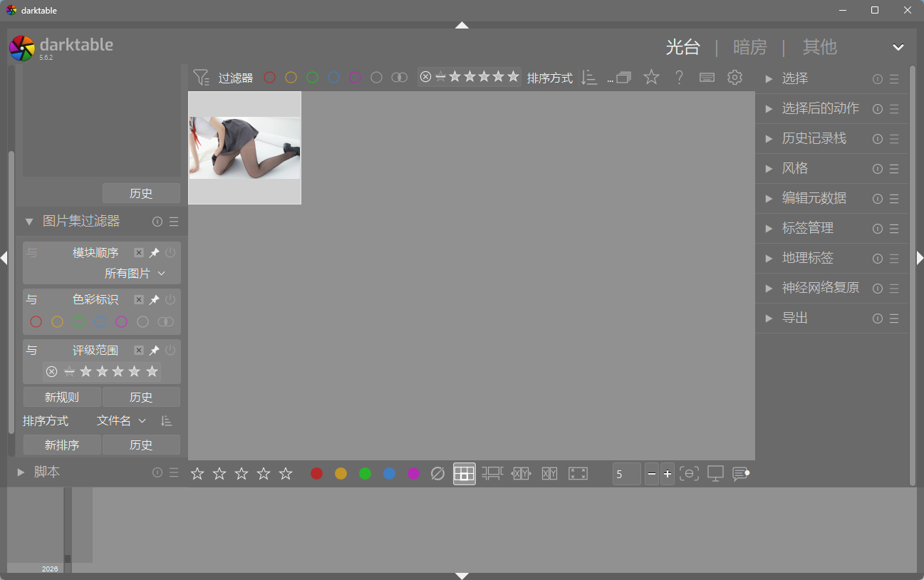Apply one-star rating in the bottom toolbar

pos(197,474)
